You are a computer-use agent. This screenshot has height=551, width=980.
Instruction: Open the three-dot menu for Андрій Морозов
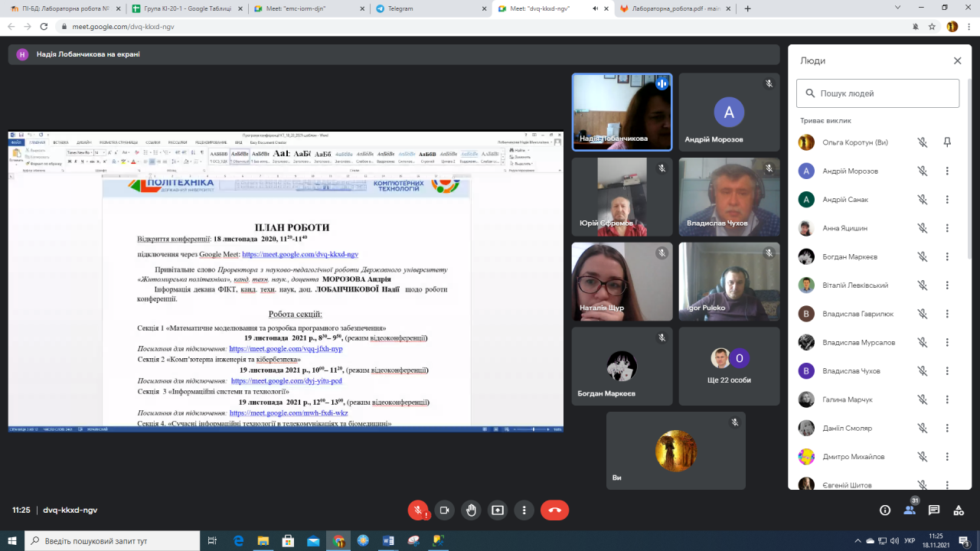947,171
